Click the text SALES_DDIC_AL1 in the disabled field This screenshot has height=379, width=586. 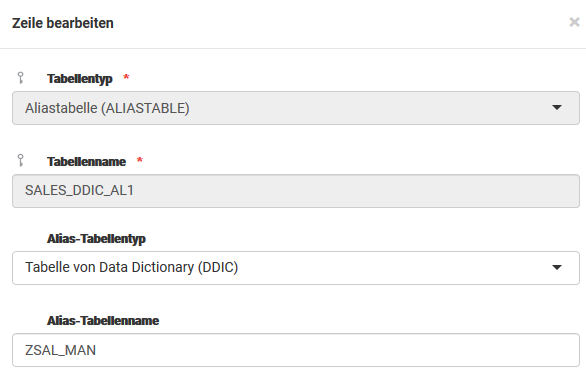[79, 190]
